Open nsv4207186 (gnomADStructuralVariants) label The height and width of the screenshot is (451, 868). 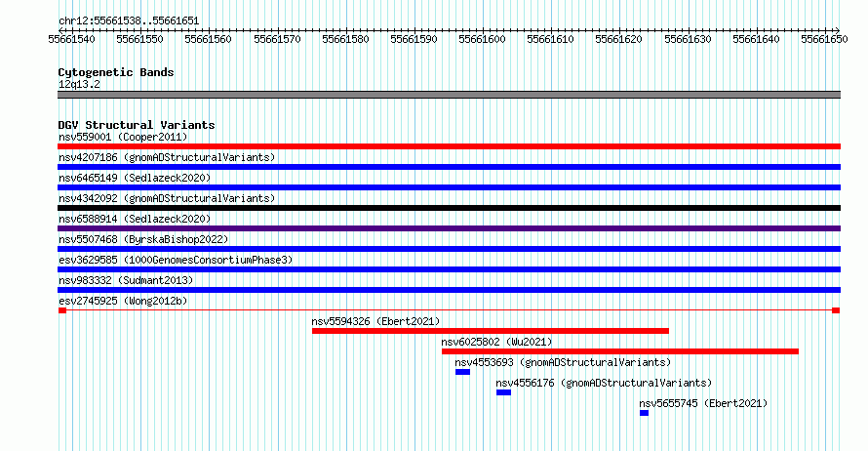tap(167, 157)
